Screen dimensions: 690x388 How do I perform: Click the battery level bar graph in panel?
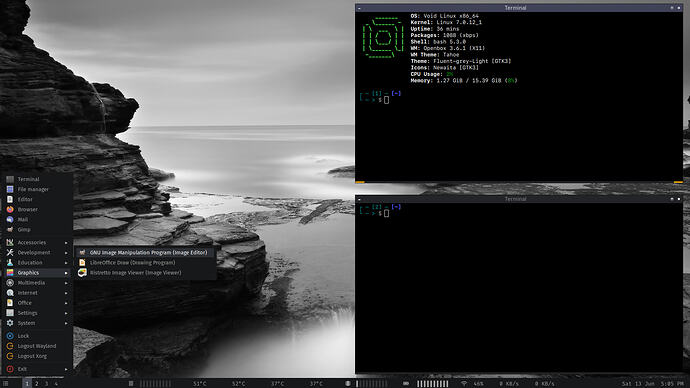point(433,384)
